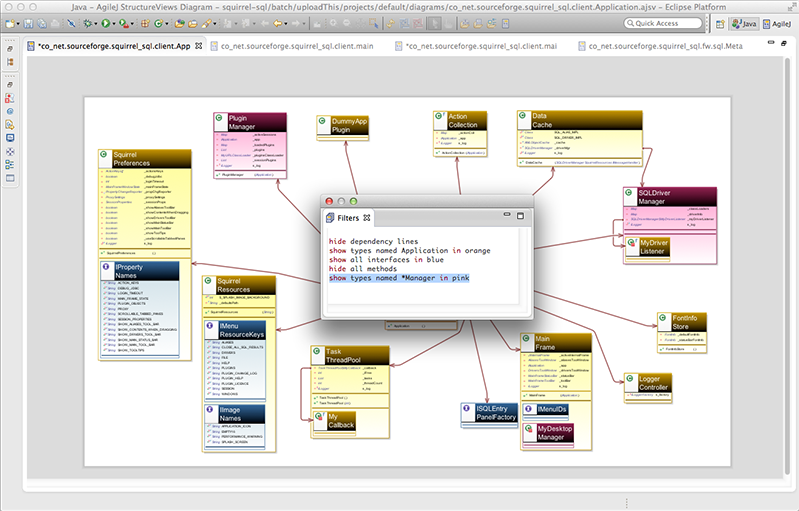The height and width of the screenshot is (511, 799).
Task: Open the Run dropdown arrow
Action: point(114,23)
